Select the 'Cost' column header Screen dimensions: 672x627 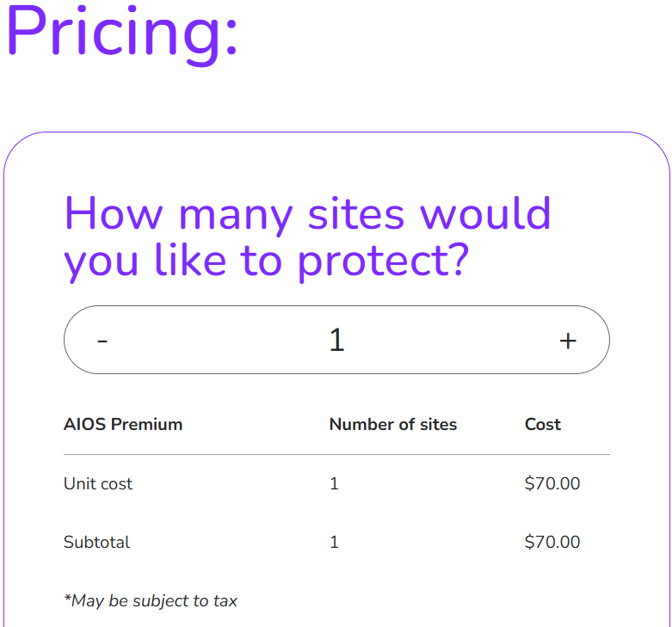point(543,424)
